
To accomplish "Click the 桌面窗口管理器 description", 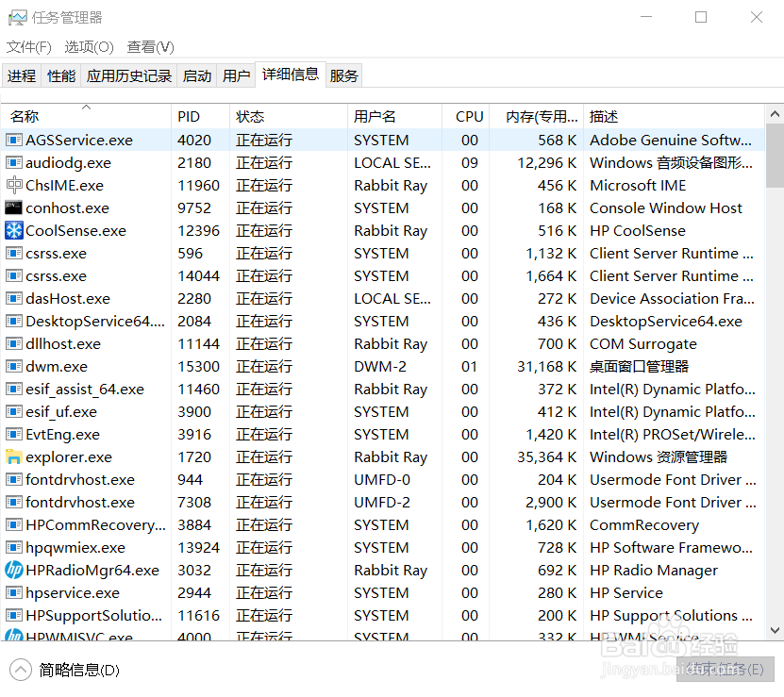I will [x=639, y=367].
